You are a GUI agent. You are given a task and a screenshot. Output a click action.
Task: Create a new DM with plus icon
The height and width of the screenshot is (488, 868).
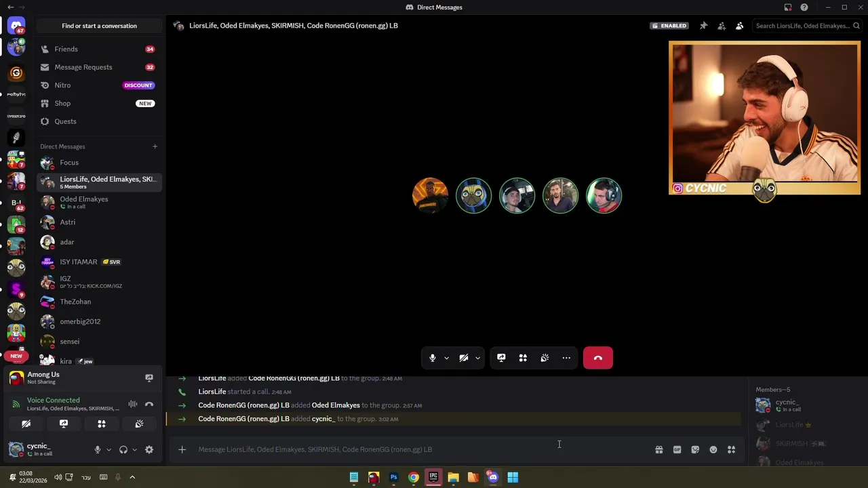155,146
